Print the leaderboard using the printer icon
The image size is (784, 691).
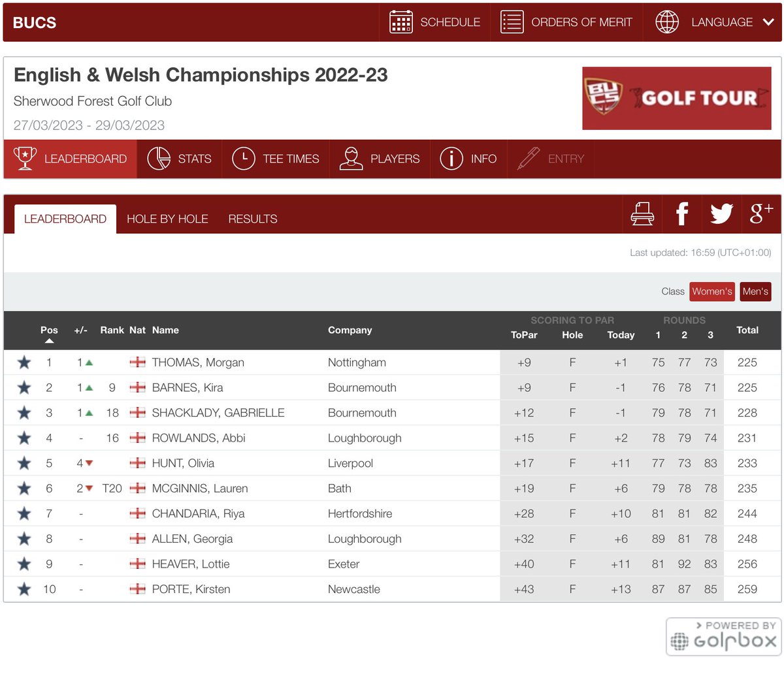tap(642, 214)
